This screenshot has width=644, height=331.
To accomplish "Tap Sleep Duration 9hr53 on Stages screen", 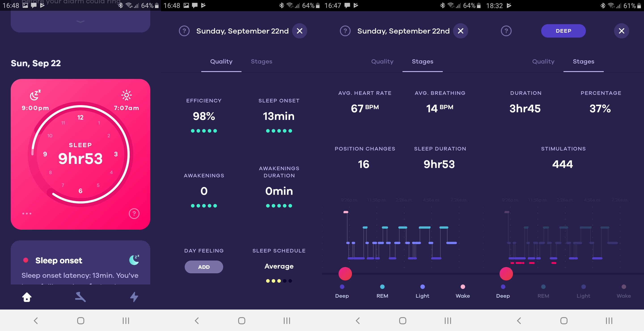I will pos(439,164).
